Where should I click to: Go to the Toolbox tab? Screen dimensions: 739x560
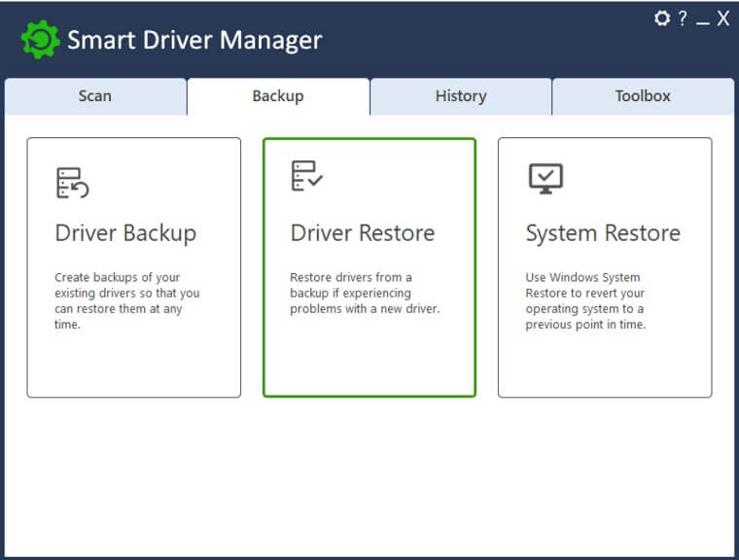643,96
